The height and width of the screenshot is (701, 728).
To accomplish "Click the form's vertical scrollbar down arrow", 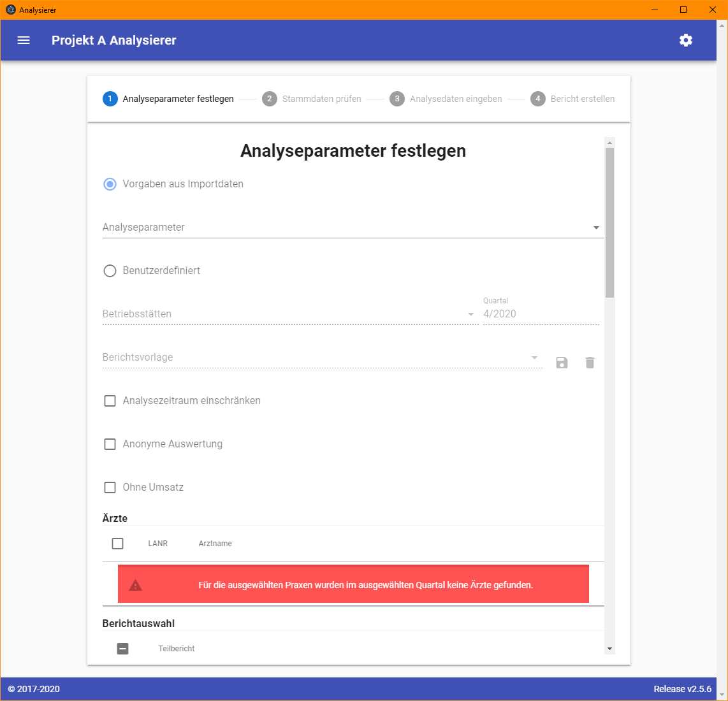I will 610,649.
